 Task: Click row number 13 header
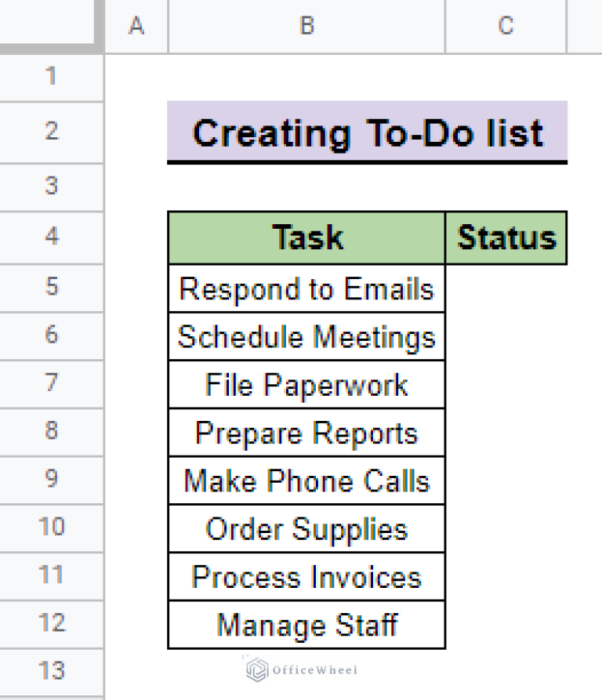click(x=52, y=672)
